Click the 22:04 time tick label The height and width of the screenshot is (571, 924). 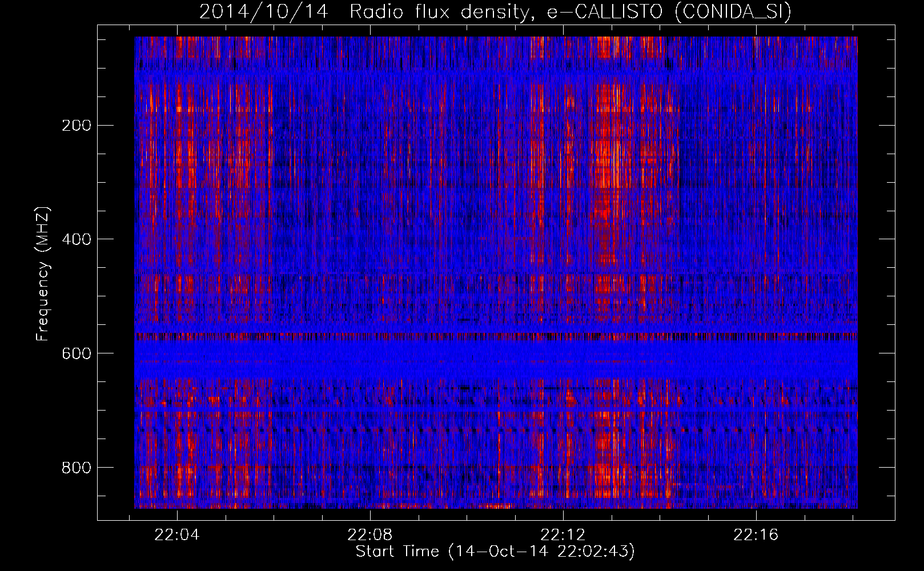tap(177, 534)
